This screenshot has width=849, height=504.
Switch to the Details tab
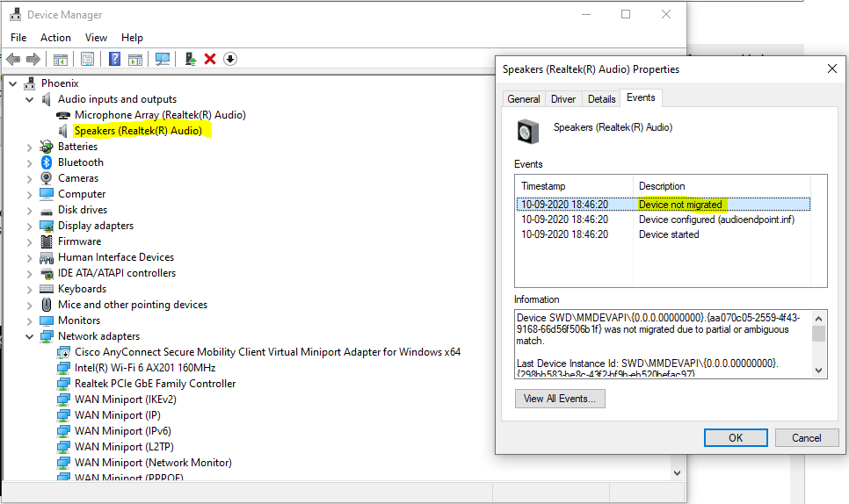(601, 99)
